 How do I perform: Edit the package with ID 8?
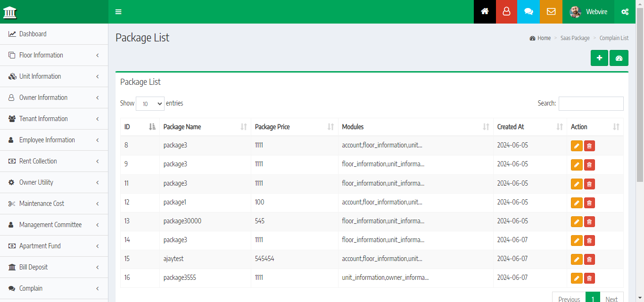(576, 146)
